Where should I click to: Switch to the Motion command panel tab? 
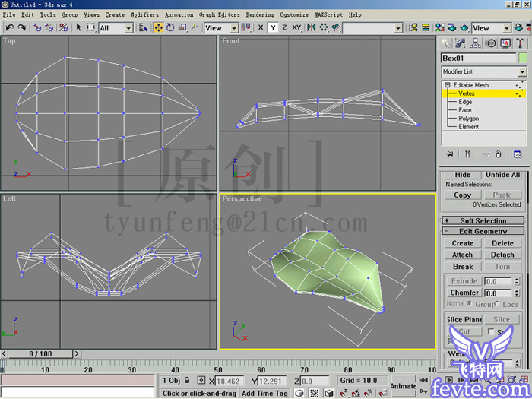point(491,43)
